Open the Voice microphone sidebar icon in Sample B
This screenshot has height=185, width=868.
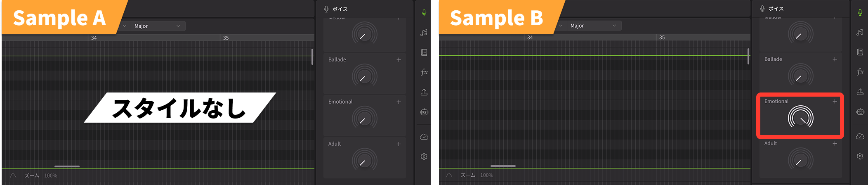[860, 12]
